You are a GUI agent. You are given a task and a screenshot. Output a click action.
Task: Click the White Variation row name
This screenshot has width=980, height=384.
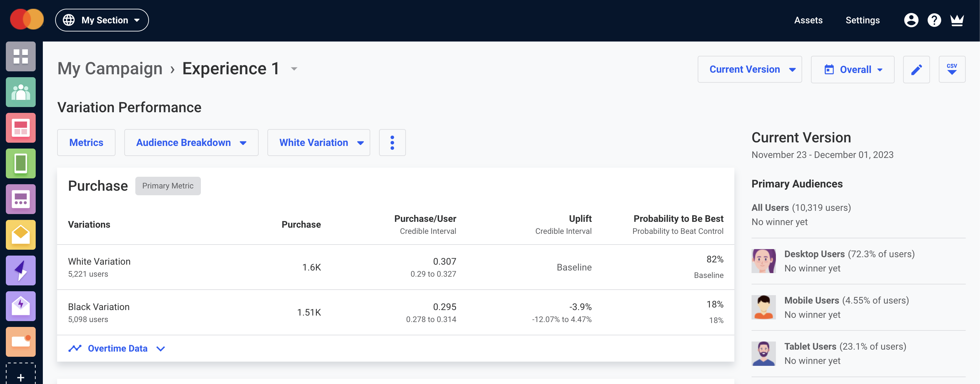(x=99, y=262)
